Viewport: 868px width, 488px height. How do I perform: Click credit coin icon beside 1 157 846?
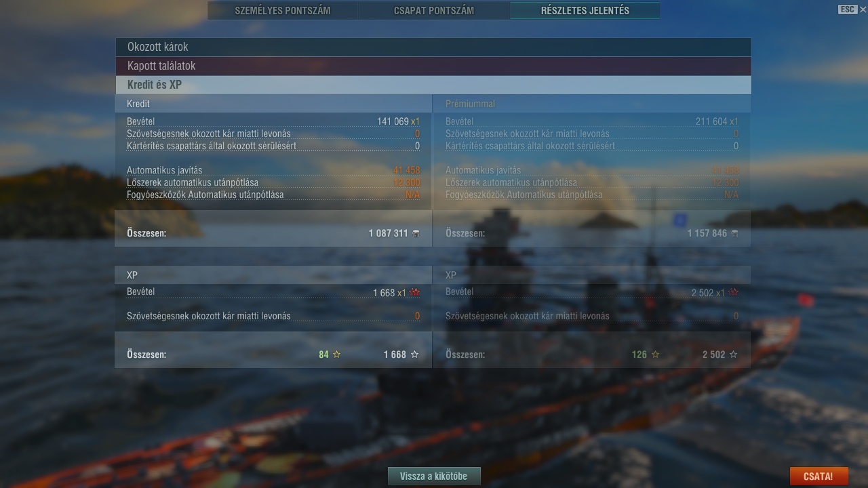(734, 233)
